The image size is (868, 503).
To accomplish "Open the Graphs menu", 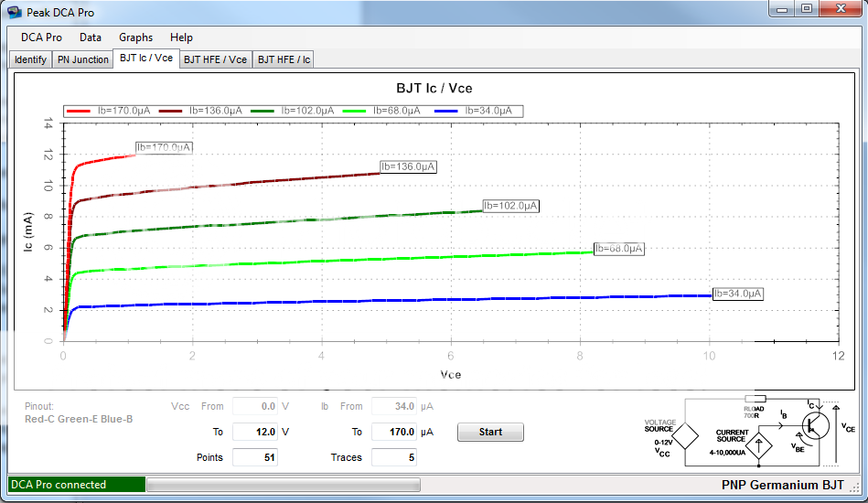I will coord(135,37).
